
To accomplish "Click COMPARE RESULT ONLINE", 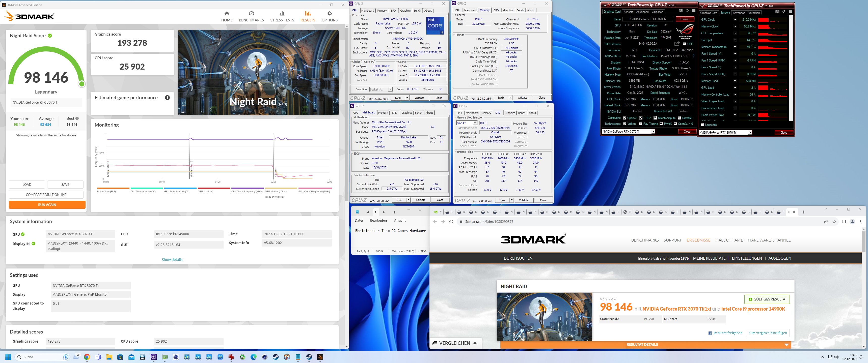I will (x=46, y=195).
